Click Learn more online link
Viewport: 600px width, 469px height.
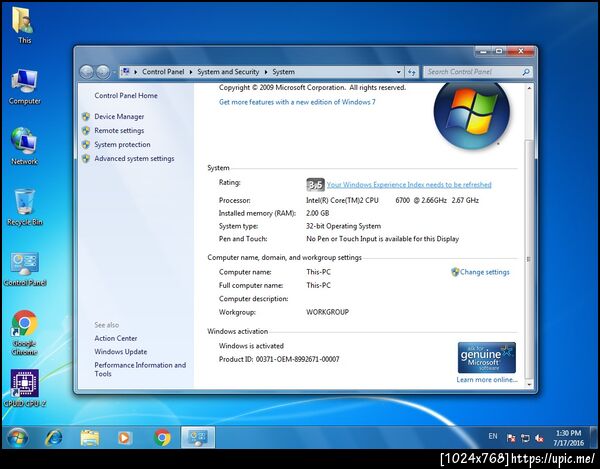[x=487, y=379]
